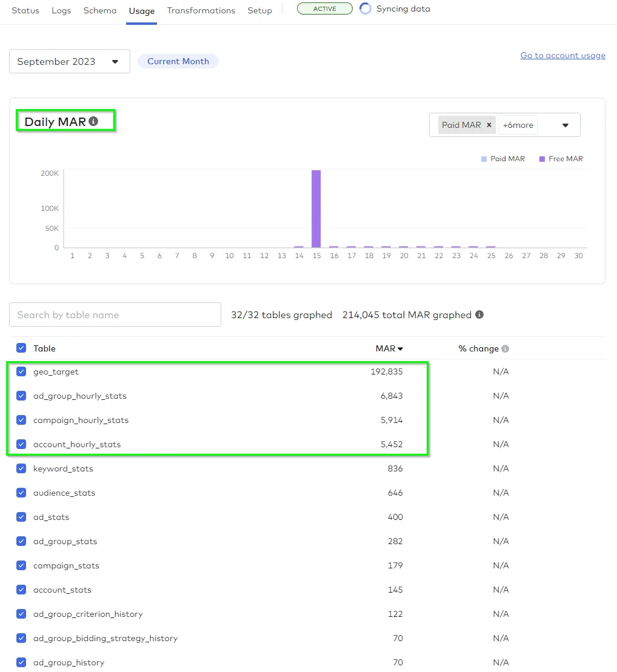Screen dimensions: 617x672
Task: Uncheck the geo_target table checkbox
Action: (x=21, y=371)
